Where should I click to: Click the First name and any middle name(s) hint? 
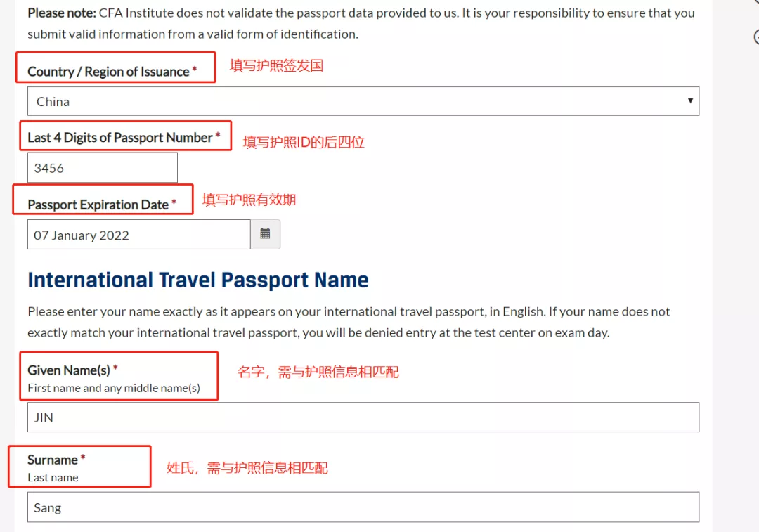(114, 388)
